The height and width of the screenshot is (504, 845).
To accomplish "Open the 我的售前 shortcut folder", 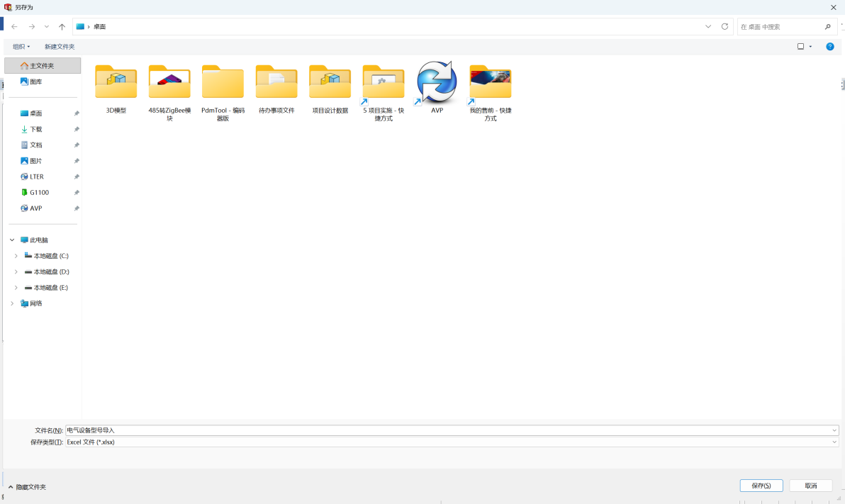I will coord(490,82).
